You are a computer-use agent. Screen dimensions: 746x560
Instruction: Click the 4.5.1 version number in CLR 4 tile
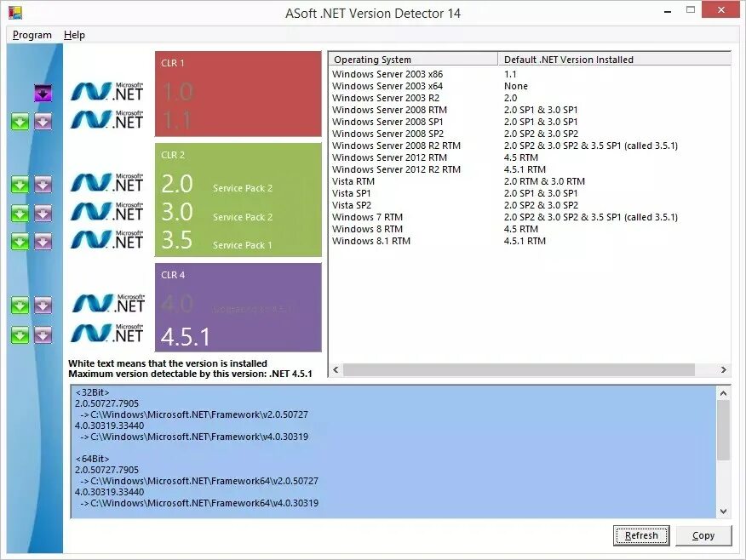tap(186, 337)
